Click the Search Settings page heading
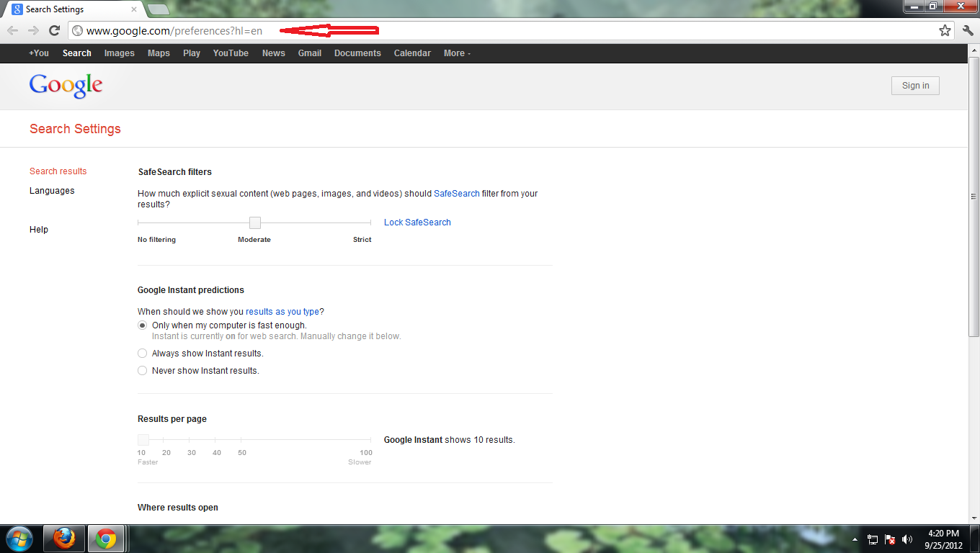Screen dimensions: 980x553 coord(75,129)
